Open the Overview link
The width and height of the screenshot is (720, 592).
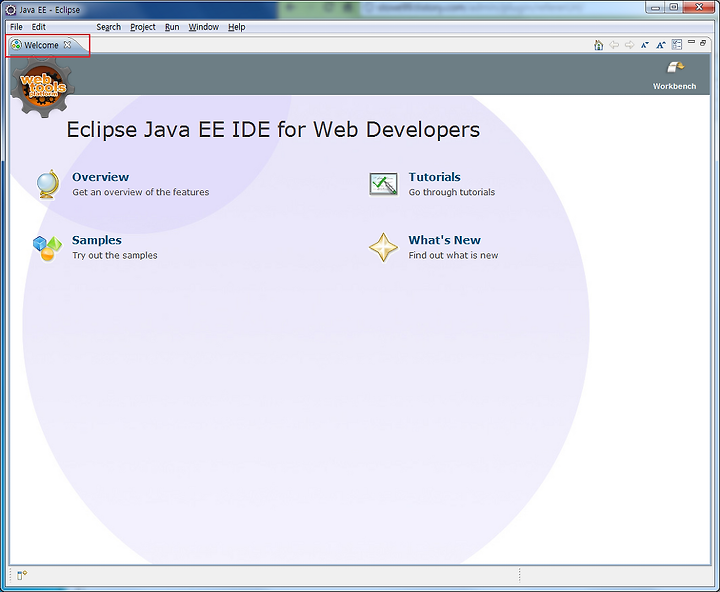click(x=101, y=177)
